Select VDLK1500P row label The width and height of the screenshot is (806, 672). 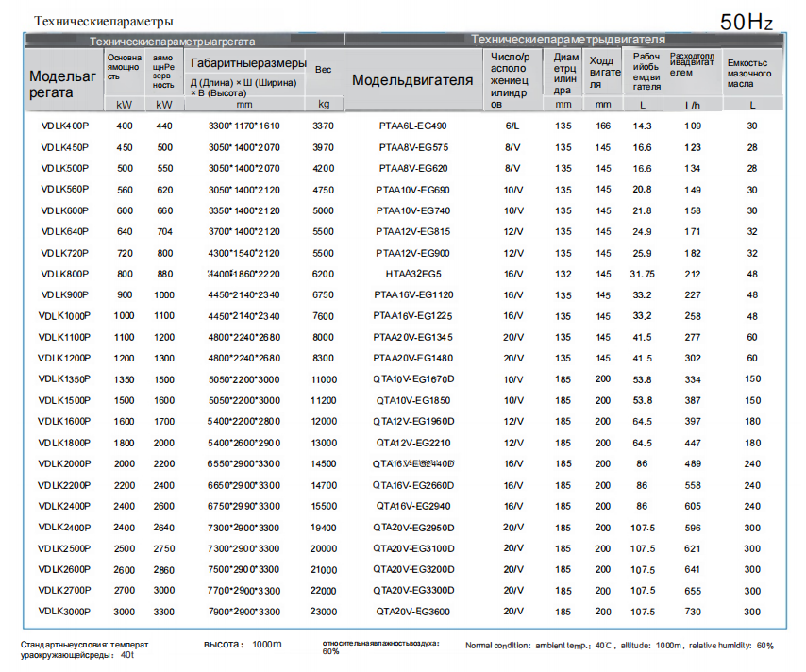pos(64,400)
